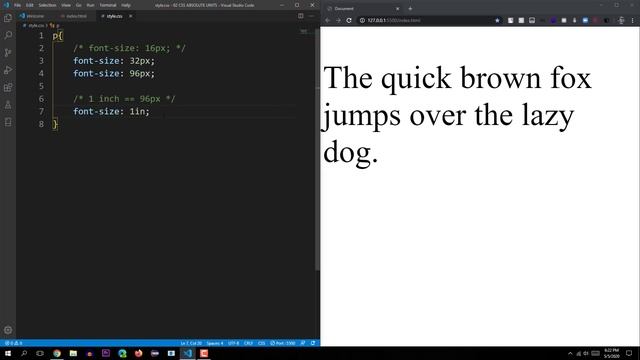Click the UTF-8 encoding status item
This screenshot has width=640, height=360.
coord(233,343)
